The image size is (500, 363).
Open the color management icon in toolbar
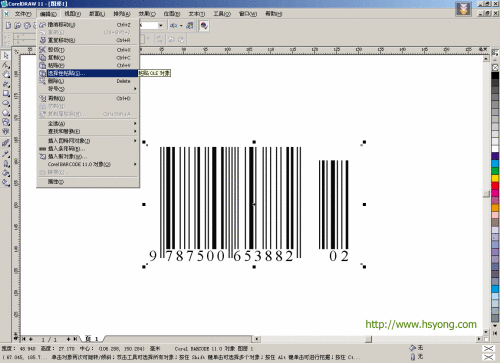click(204, 26)
